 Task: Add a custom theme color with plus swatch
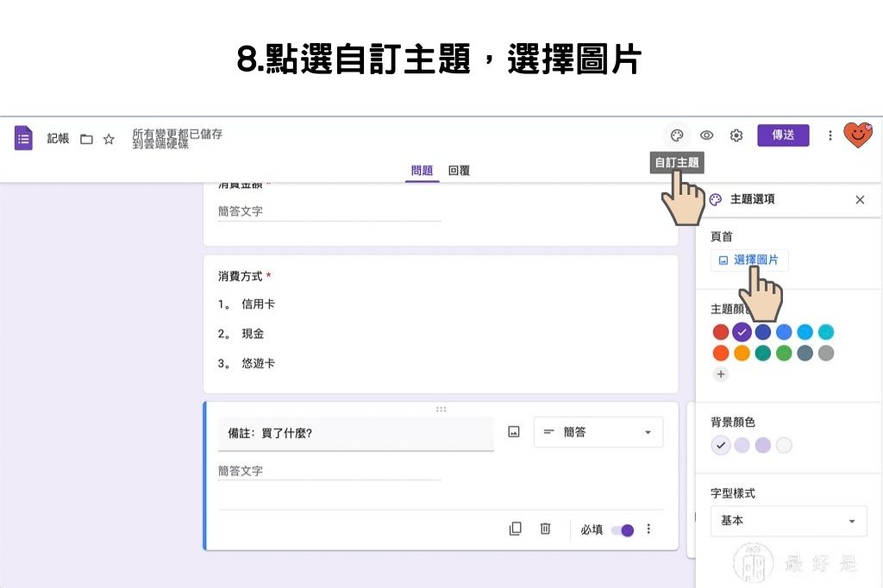coord(721,374)
